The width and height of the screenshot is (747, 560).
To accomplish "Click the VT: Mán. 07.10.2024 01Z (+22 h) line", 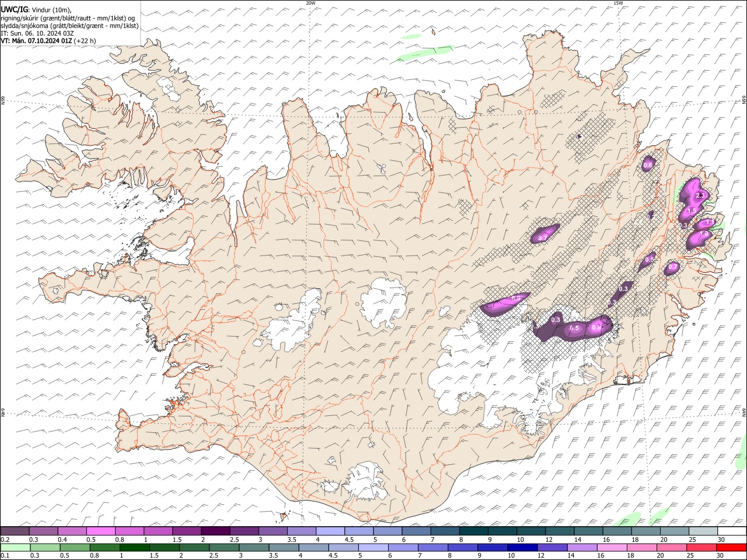I will pos(48,41).
